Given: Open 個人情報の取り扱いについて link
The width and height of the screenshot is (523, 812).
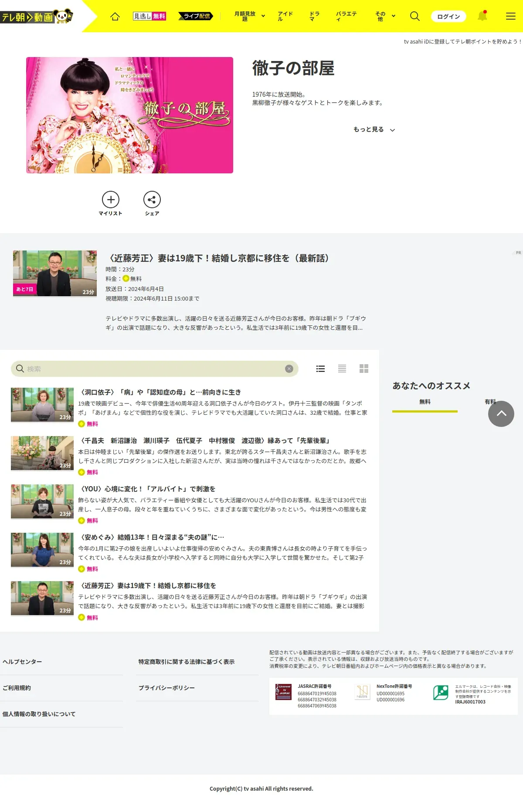Looking at the screenshot, I should [39, 714].
